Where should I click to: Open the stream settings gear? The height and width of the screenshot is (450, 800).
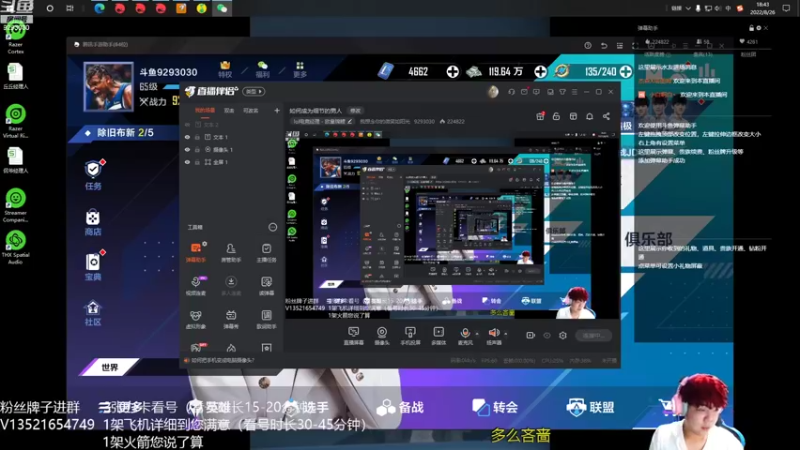tap(563, 335)
